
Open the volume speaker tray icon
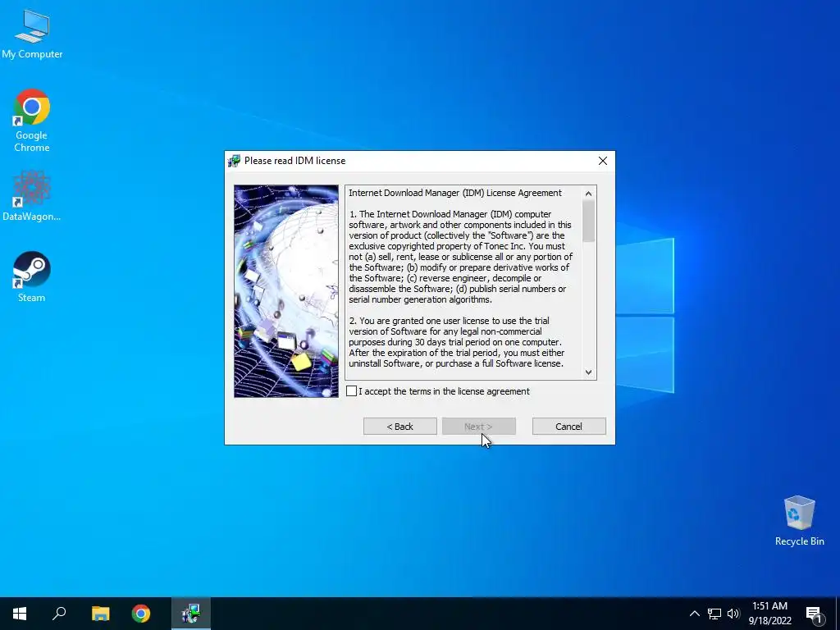pyautogui.click(x=733, y=614)
